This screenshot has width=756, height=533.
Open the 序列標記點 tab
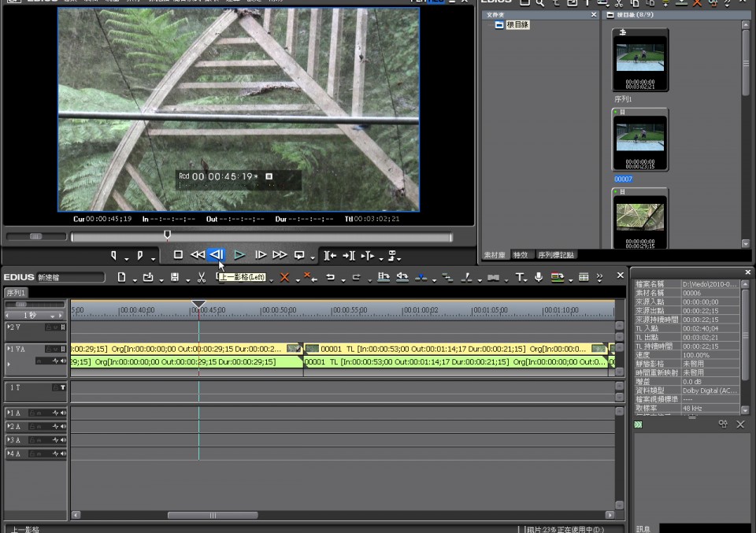pyautogui.click(x=556, y=255)
